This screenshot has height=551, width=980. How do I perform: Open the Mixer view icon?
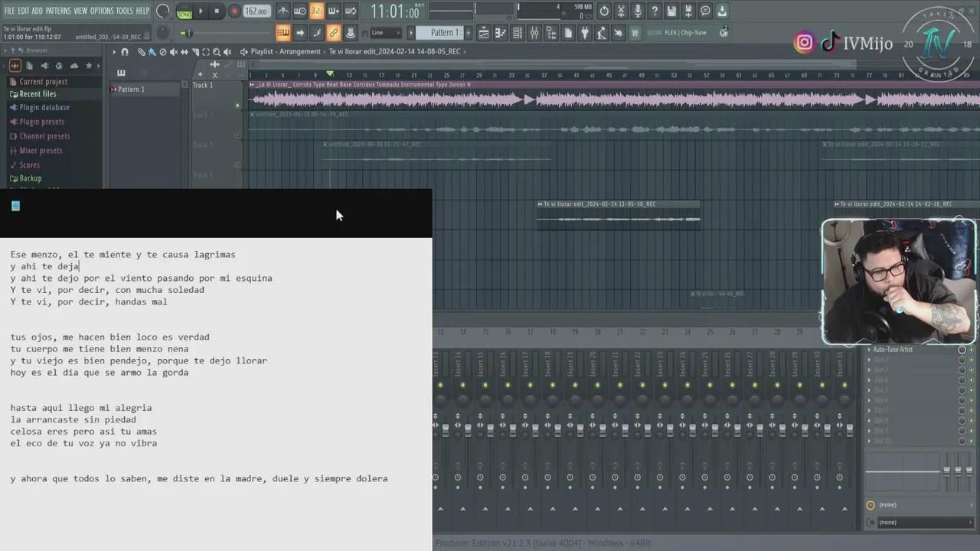coord(534,33)
